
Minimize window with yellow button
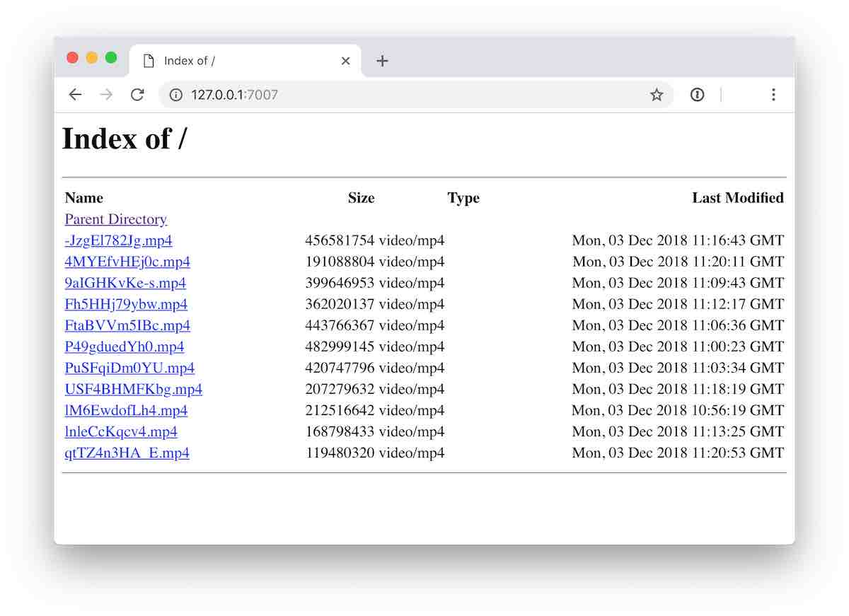click(x=92, y=58)
